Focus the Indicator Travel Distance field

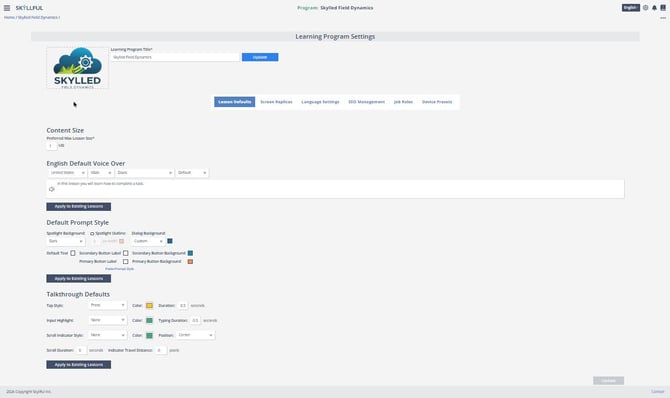coord(161,350)
